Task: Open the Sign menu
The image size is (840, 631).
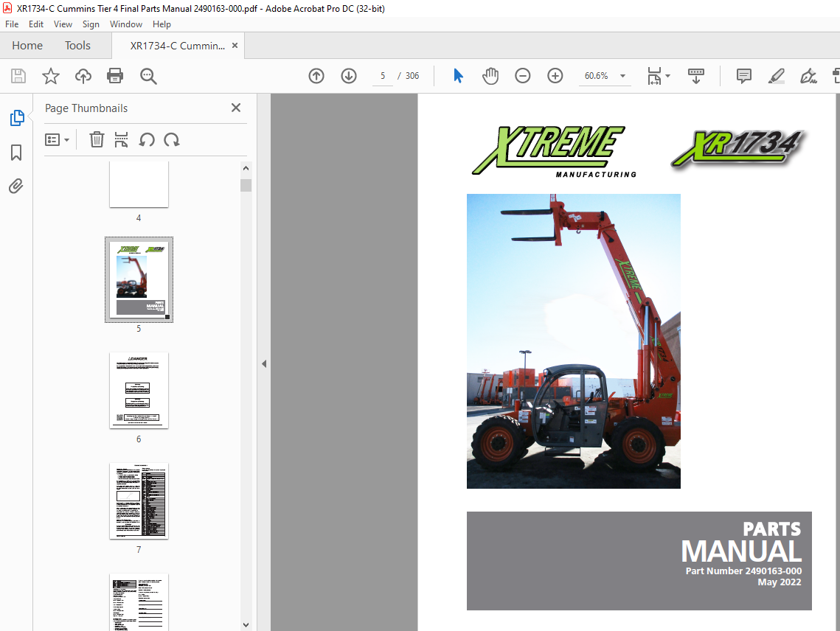Action: [x=91, y=24]
